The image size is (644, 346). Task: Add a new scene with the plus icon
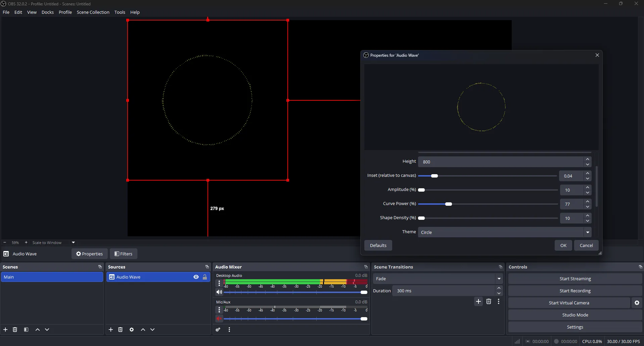tap(5, 330)
